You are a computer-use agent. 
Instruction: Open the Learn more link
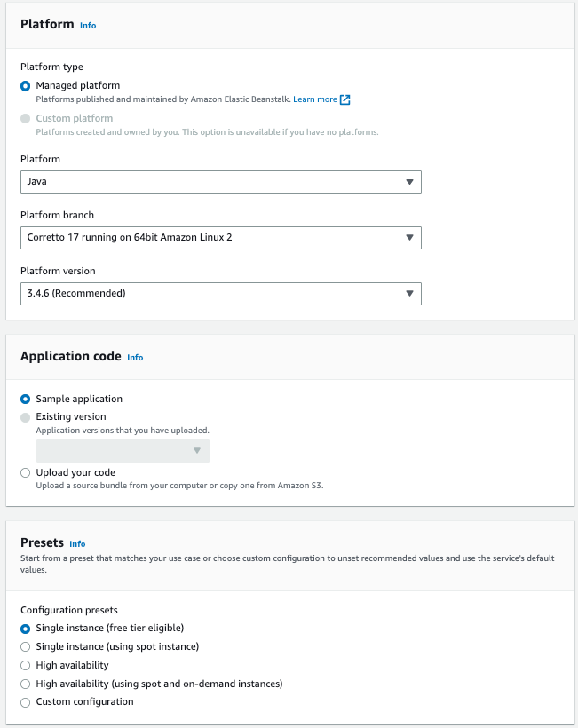tap(315, 99)
